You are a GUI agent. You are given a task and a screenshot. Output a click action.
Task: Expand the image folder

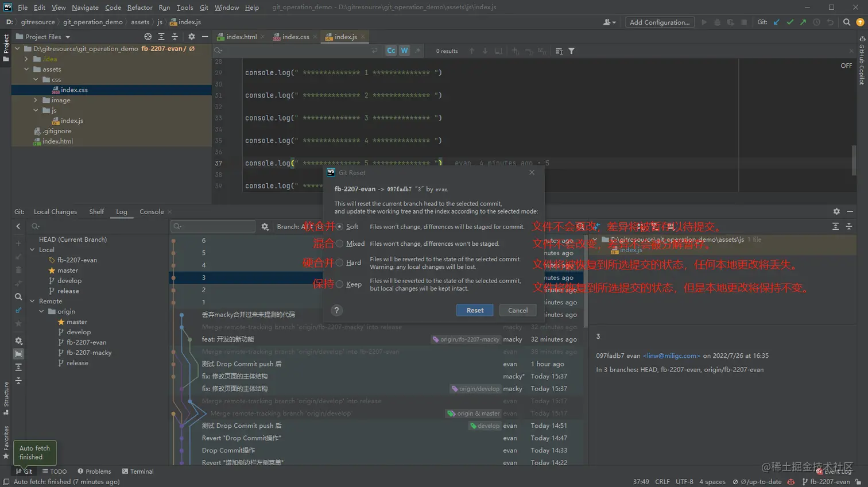coord(36,100)
